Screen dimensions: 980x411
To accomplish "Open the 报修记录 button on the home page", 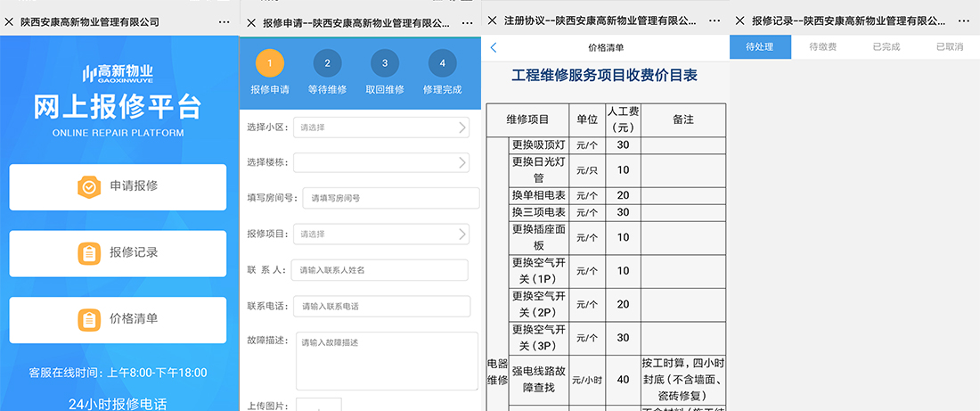I will (x=118, y=253).
